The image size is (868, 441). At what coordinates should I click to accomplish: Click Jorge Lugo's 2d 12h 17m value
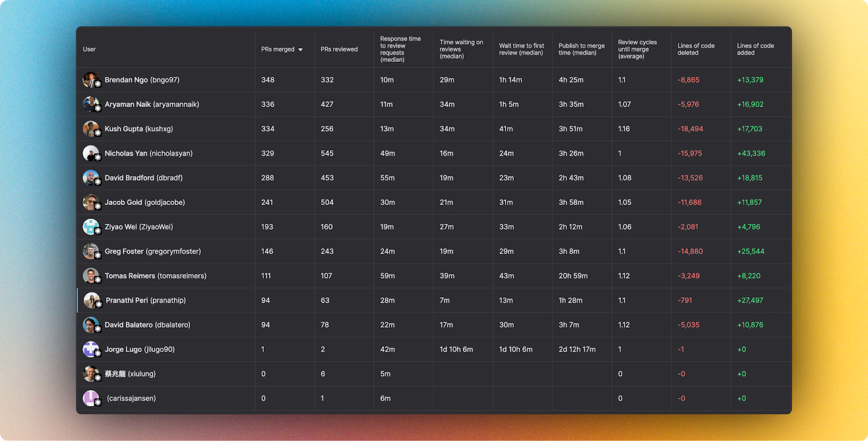click(577, 349)
